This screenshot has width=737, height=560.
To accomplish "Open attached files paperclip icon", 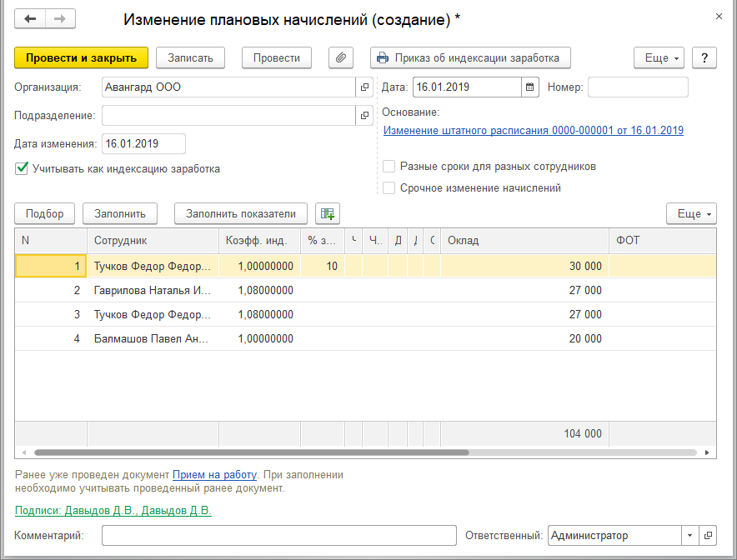I will [x=341, y=57].
